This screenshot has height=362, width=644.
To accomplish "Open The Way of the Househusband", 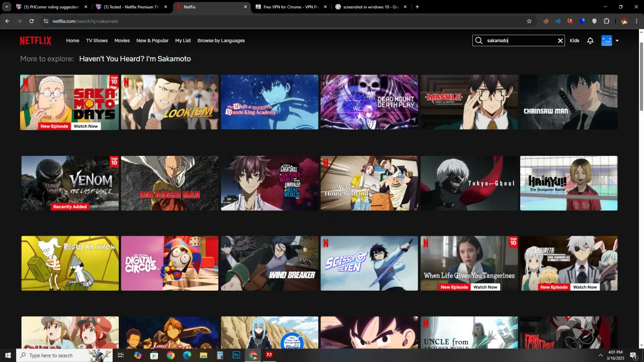I will tap(369, 183).
